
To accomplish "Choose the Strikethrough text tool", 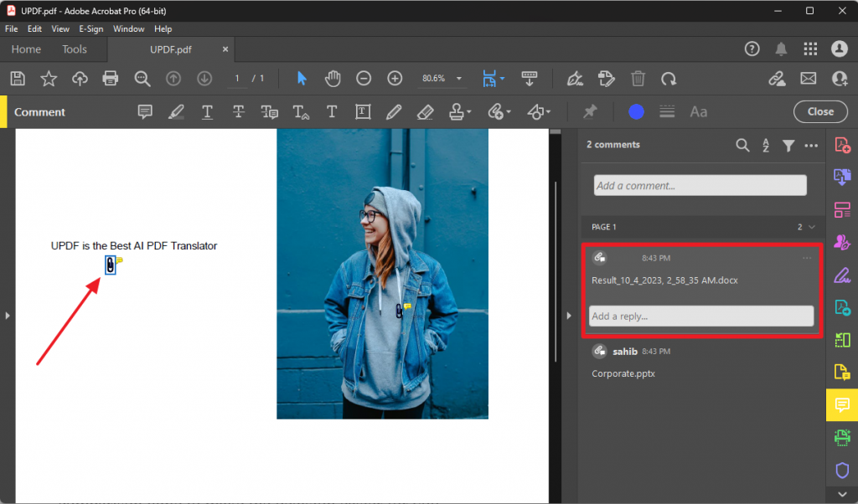I will pos(237,111).
